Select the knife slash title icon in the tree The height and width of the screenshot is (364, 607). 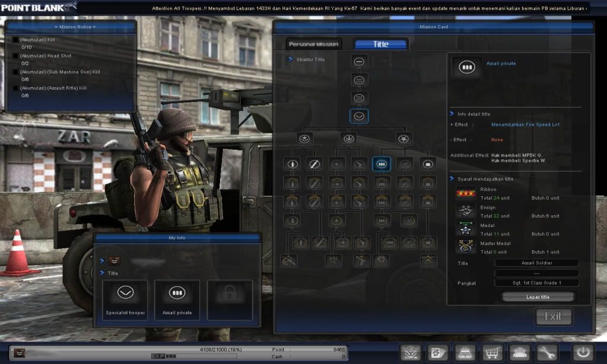pos(314,164)
